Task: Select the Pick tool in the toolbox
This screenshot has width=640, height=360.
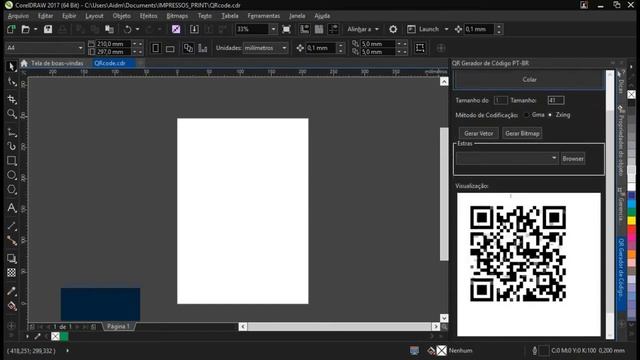Action: [11, 67]
